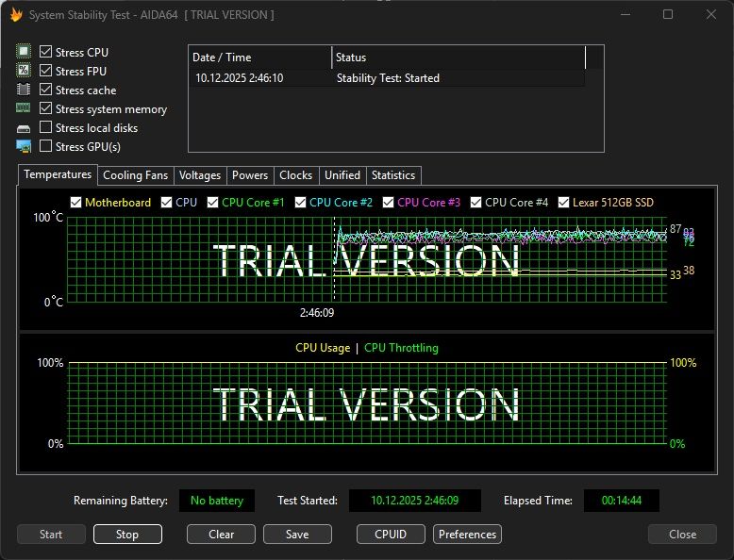Enable the Stress local disks checkbox
Screen dimensions: 734x560
point(45,127)
